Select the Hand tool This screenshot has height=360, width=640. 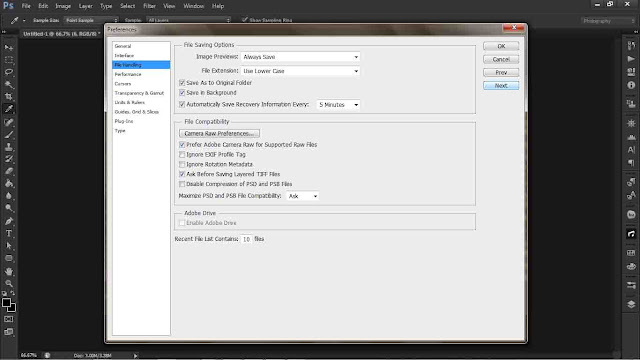9,271
